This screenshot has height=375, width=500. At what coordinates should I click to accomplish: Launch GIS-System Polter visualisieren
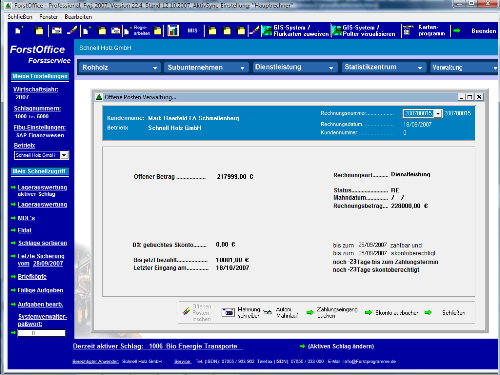tap(363, 31)
